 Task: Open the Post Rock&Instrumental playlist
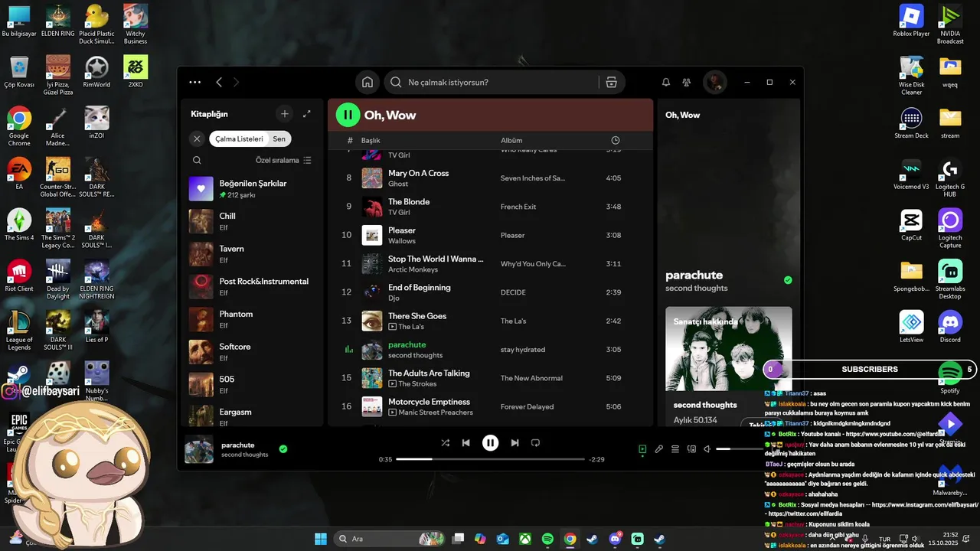(251, 287)
